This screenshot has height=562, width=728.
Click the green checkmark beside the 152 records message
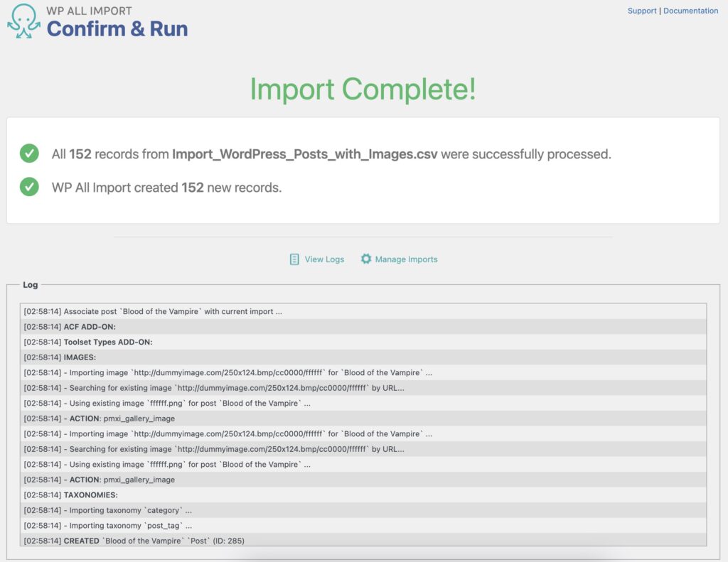click(x=28, y=153)
